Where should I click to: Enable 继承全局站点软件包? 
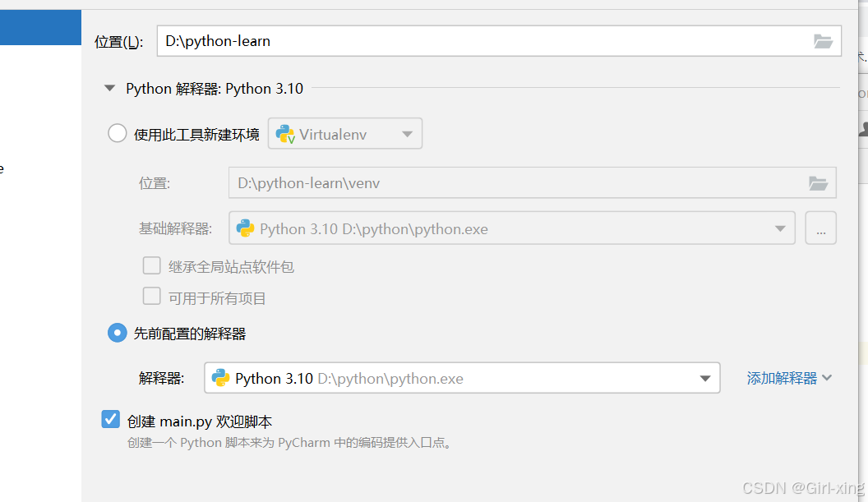151,265
